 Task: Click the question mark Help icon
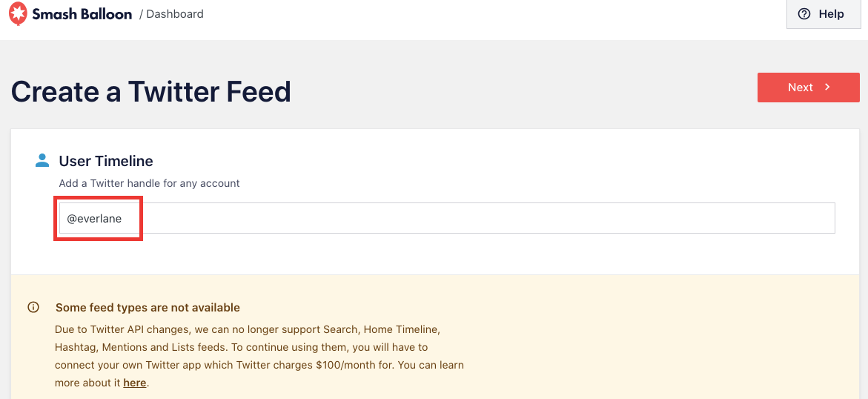click(804, 14)
